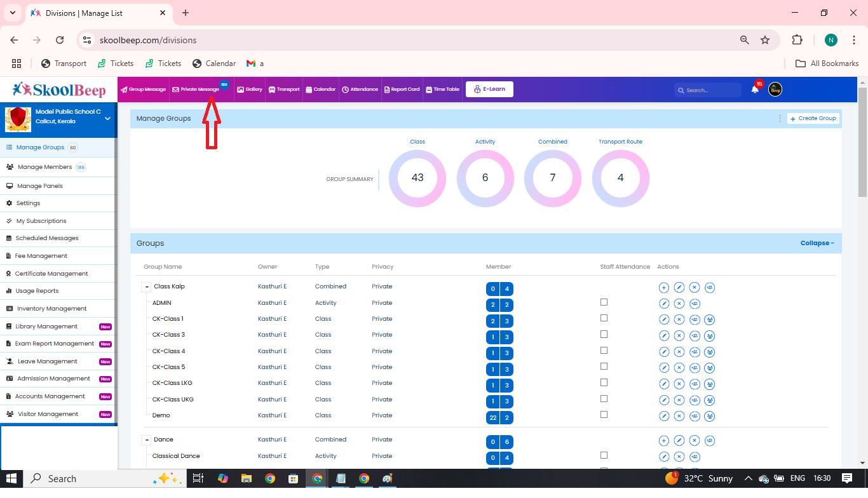868x498 pixels.
Task: Collapse the Dance group tree
Action: click(146, 440)
